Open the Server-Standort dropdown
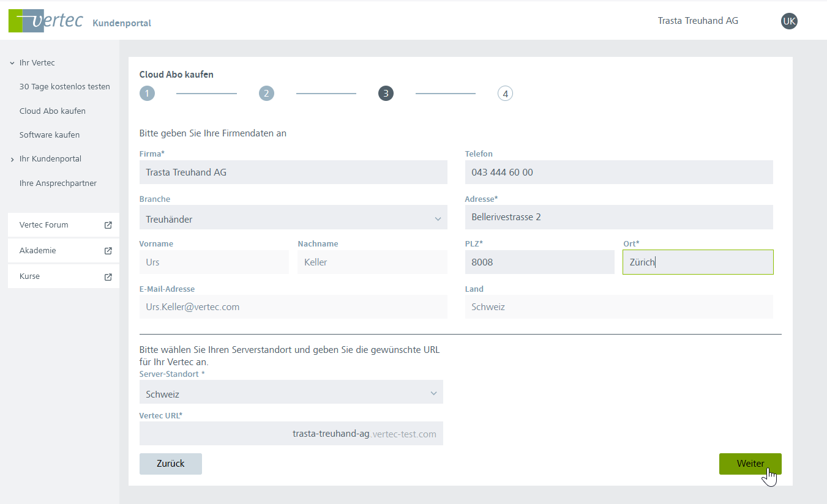 point(291,394)
